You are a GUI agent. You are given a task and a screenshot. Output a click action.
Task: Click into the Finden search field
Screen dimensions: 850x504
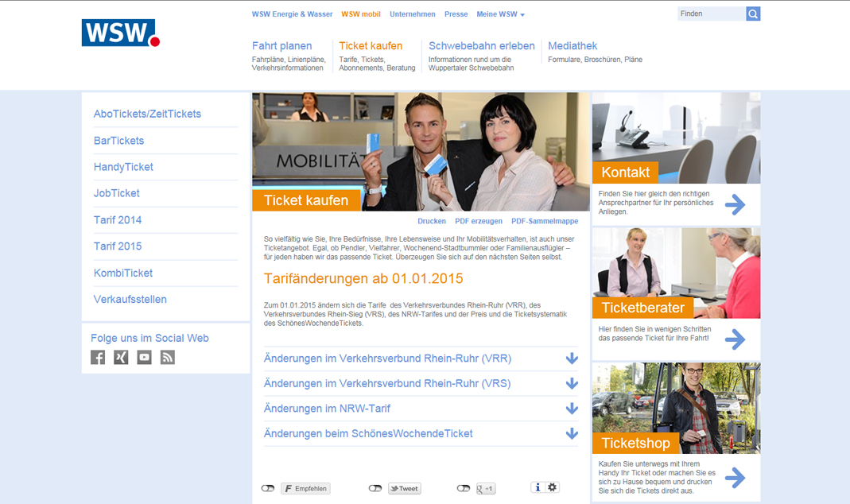(711, 14)
